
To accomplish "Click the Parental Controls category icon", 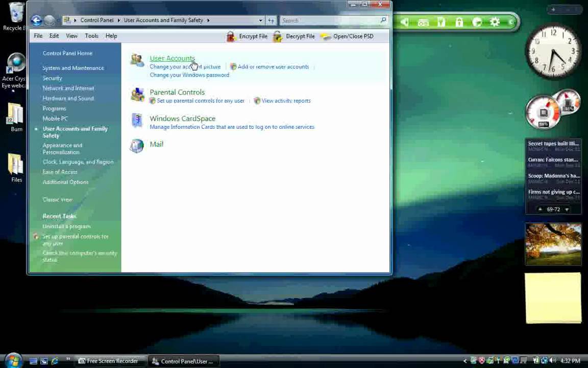I will [x=137, y=95].
